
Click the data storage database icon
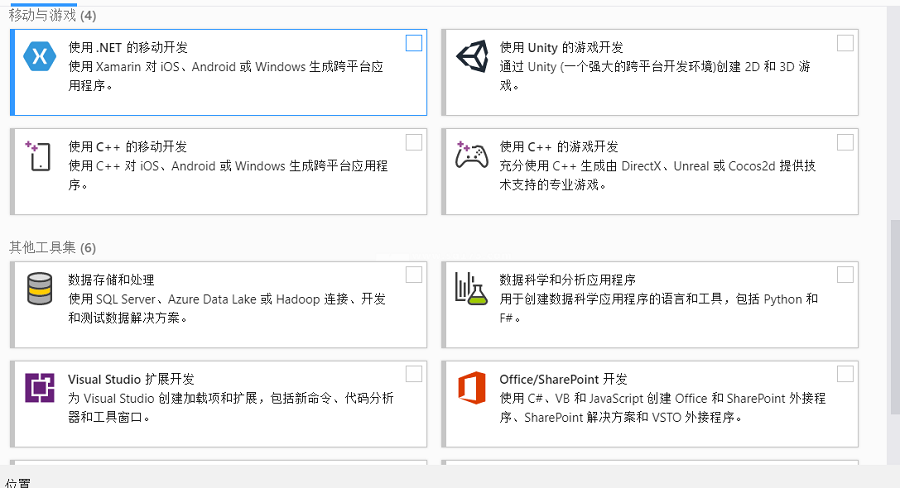pyautogui.click(x=40, y=288)
